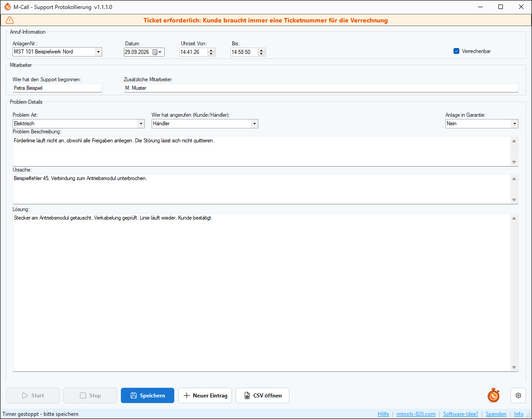Click down arrow of Lösung scrollbar
The image size is (532, 419).
point(514,367)
